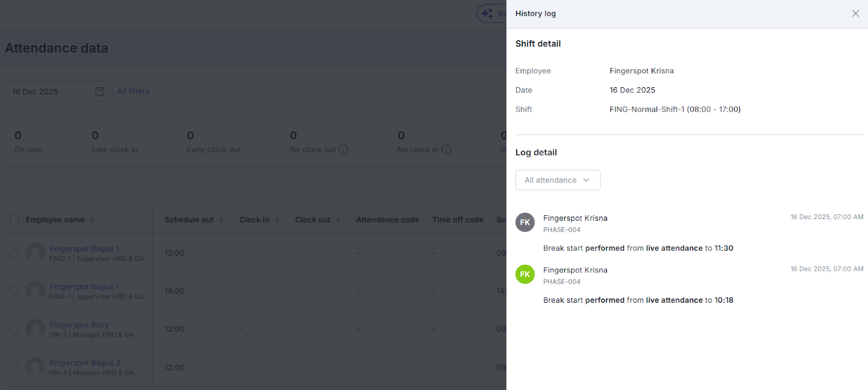The image size is (868, 390).
Task: Click the No clock in info icon
Action: click(x=446, y=150)
